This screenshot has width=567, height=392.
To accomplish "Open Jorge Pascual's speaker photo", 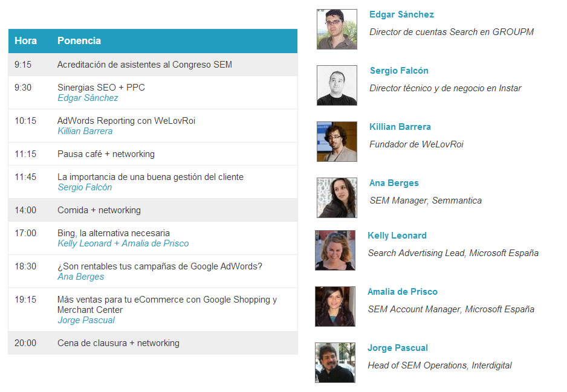I will coord(335,362).
